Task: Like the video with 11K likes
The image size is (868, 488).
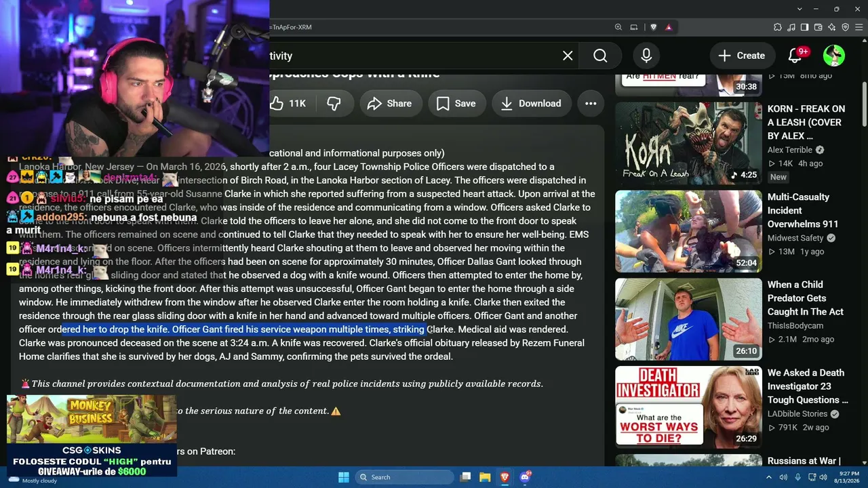Action: point(290,104)
